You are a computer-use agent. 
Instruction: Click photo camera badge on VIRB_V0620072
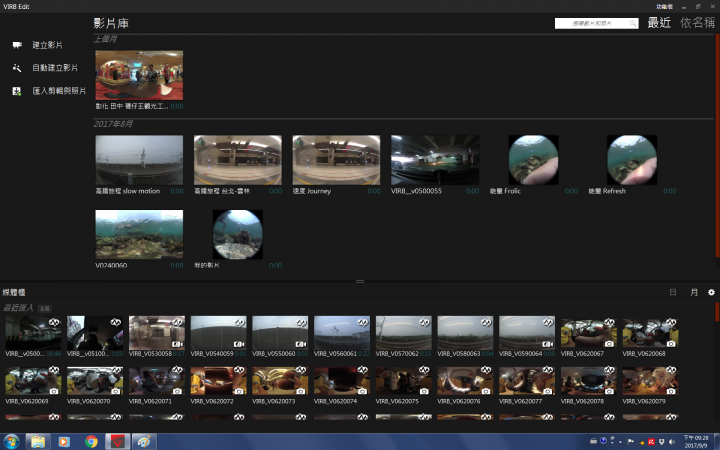click(239, 391)
